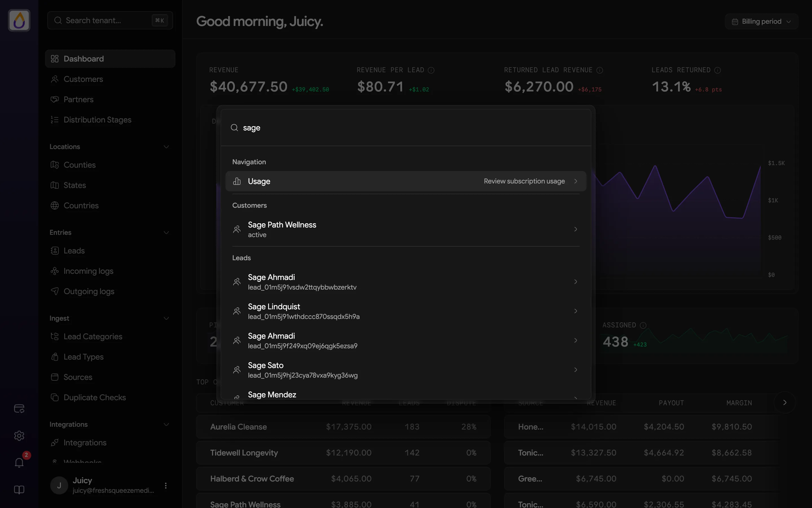This screenshot has width=812, height=508.
Task: Open Sage Path Wellness customer result
Action: pos(406,229)
